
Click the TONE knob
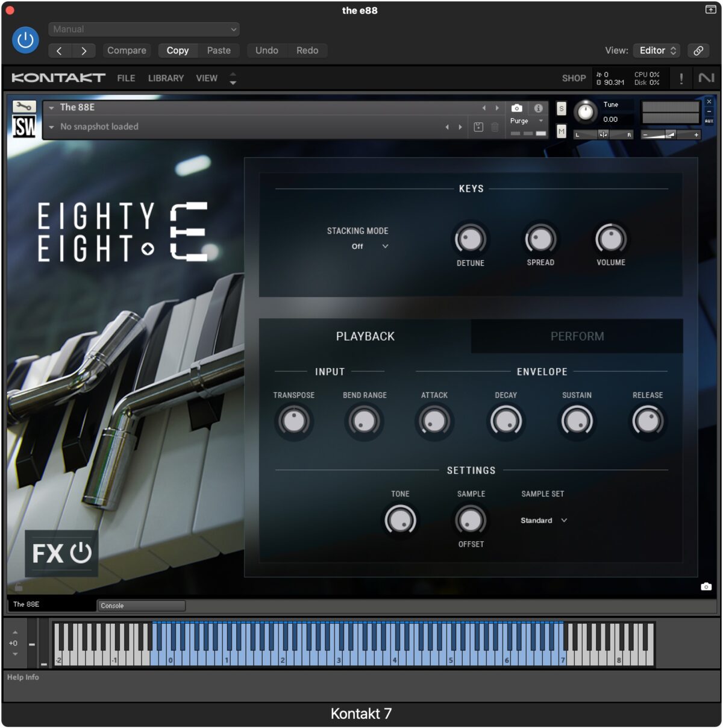(400, 520)
